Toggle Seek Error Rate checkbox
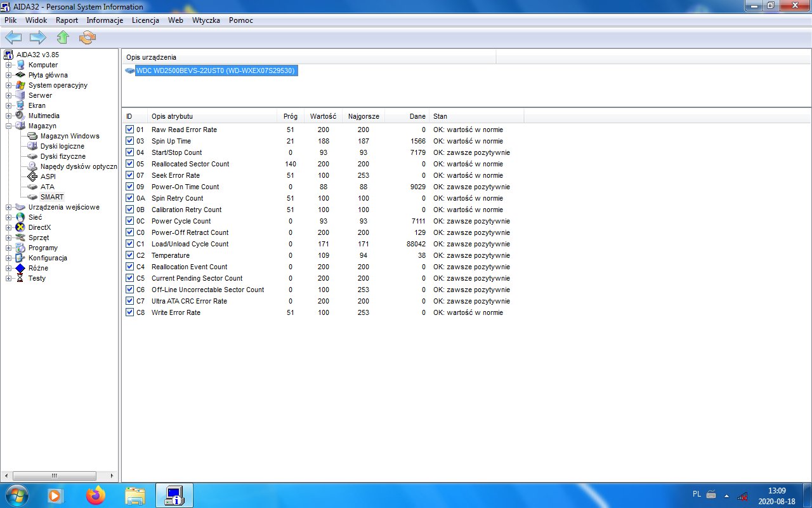This screenshot has height=508, width=812. point(129,175)
